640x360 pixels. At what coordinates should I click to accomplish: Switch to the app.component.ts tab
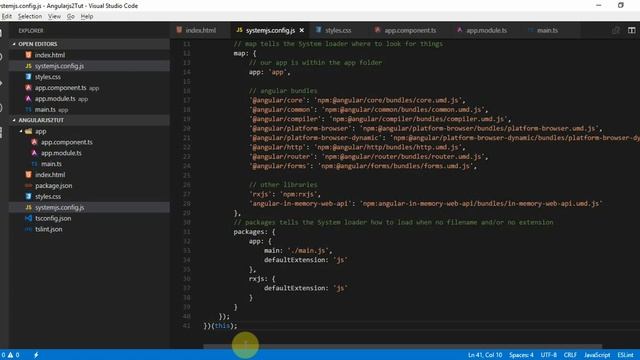pos(410,31)
